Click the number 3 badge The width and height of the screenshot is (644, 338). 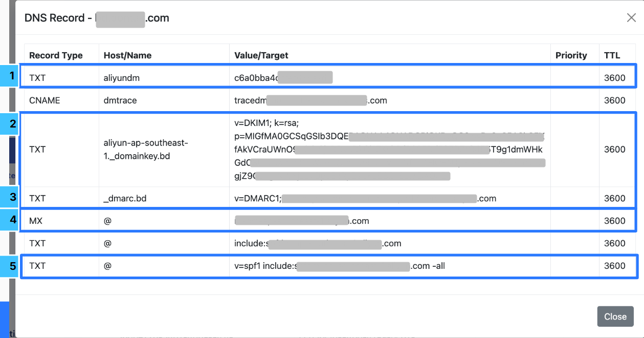click(x=10, y=197)
